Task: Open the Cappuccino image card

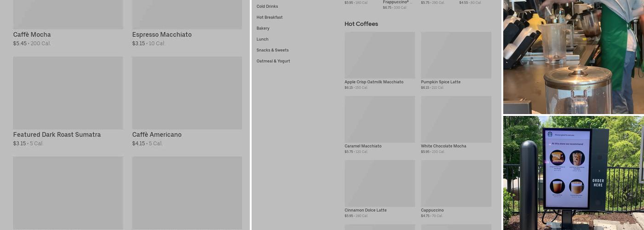Action: click(456, 183)
